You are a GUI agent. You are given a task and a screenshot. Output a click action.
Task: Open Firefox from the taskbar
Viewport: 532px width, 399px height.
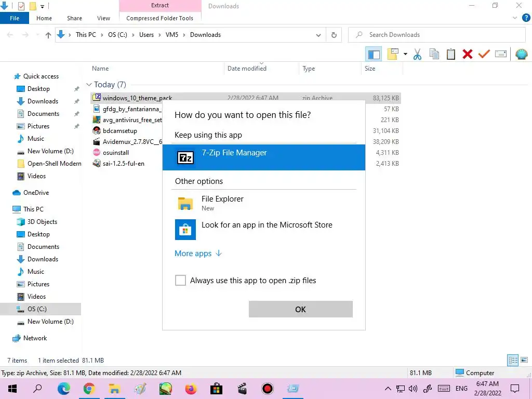point(191,389)
